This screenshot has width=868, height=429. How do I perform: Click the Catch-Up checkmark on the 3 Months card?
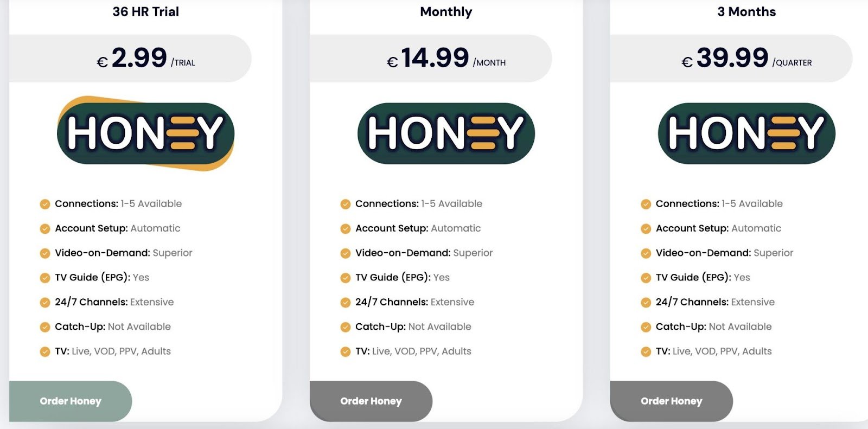click(644, 327)
